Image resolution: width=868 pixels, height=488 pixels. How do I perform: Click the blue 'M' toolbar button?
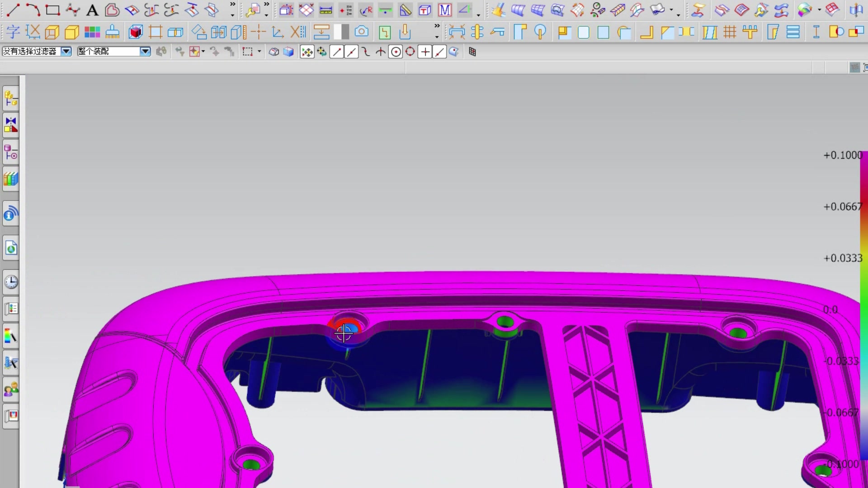[445, 10]
